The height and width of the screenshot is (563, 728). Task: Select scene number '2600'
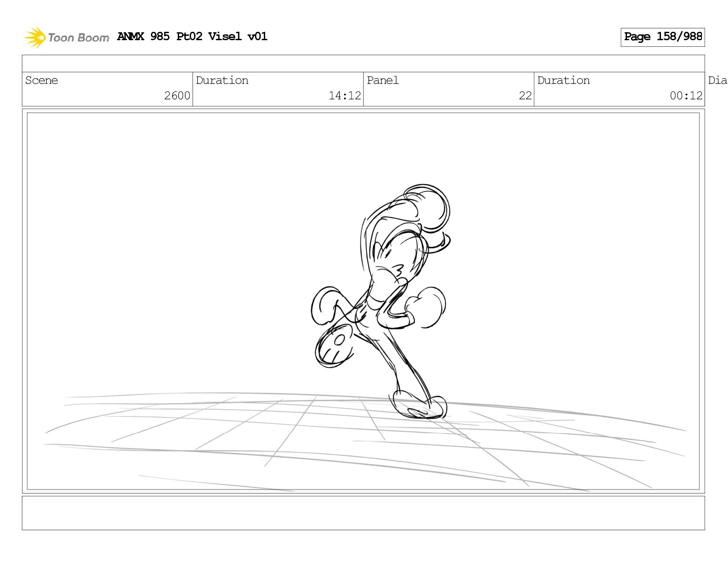tap(177, 96)
